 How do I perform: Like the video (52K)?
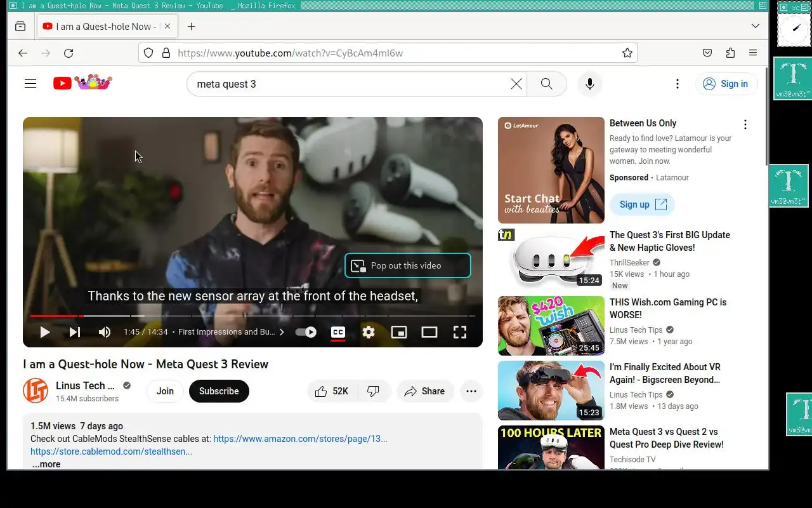[332, 391]
